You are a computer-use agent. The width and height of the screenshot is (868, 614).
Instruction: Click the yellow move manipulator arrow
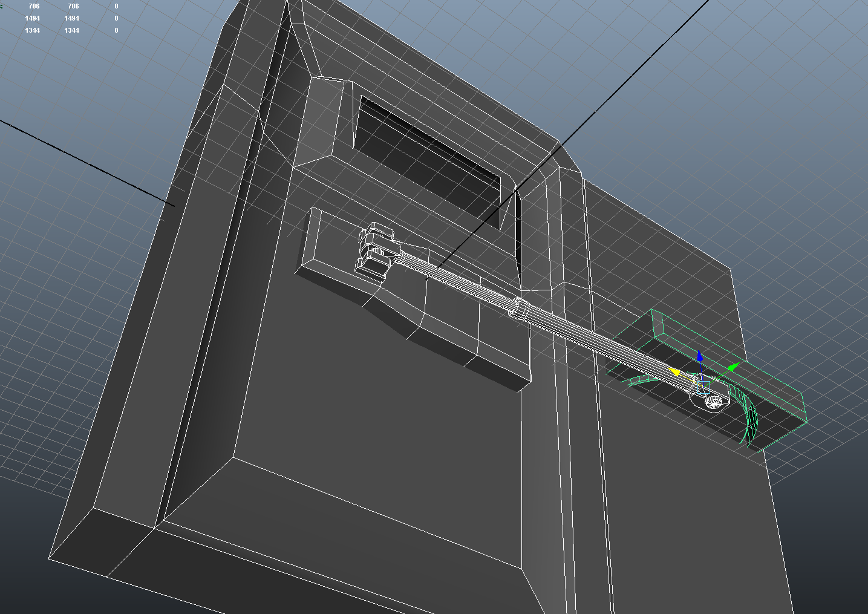tap(673, 371)
